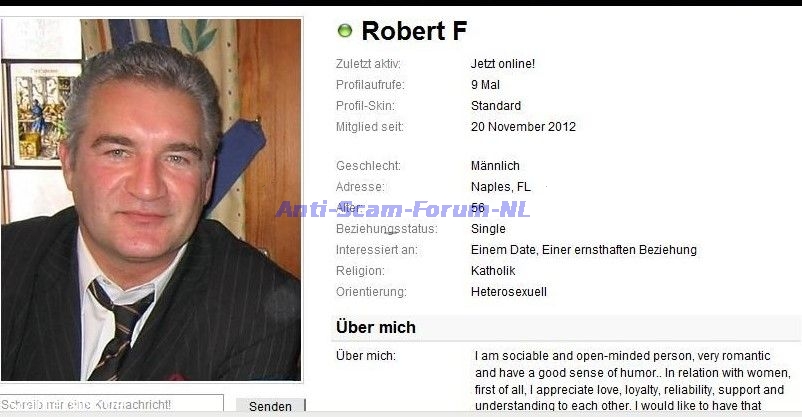Open the profile photo of Robert F
Screen dimensions: 802x417
(x=151, y=200)
